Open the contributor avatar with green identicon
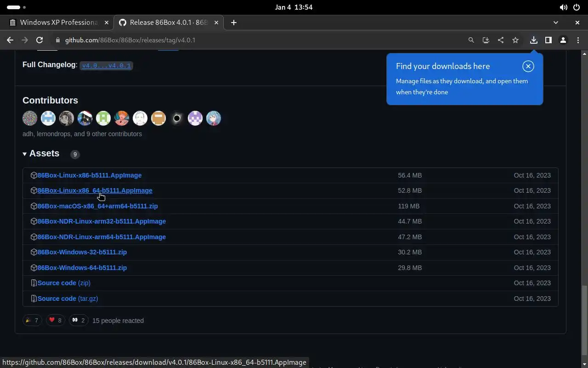Viewport: 588px width, 368px height. click(x=103, y=118)
